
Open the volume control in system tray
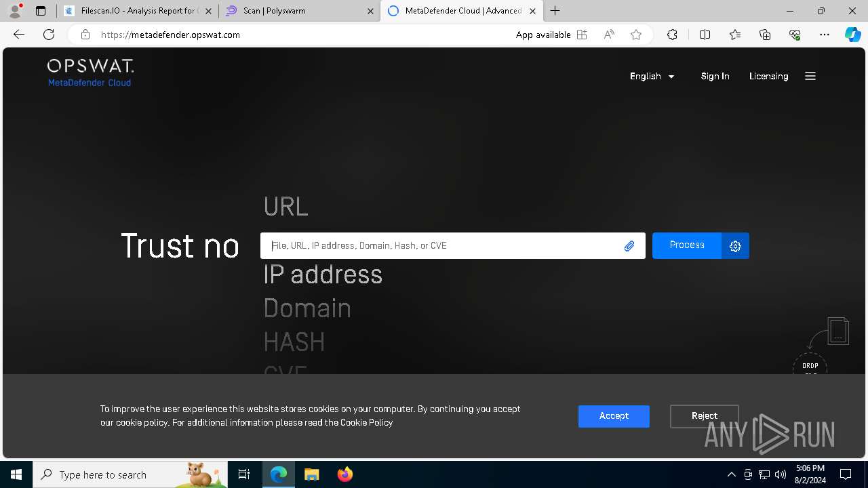(x=781, y=474)
